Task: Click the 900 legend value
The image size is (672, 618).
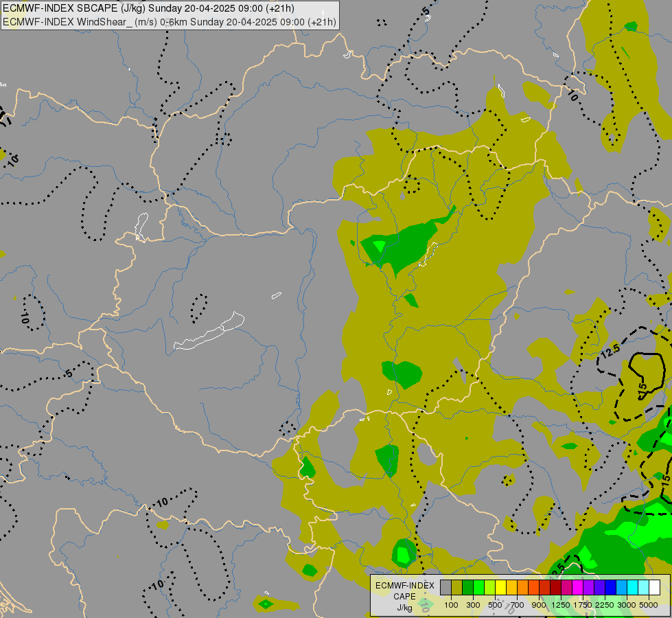Action: coord(539,605)
